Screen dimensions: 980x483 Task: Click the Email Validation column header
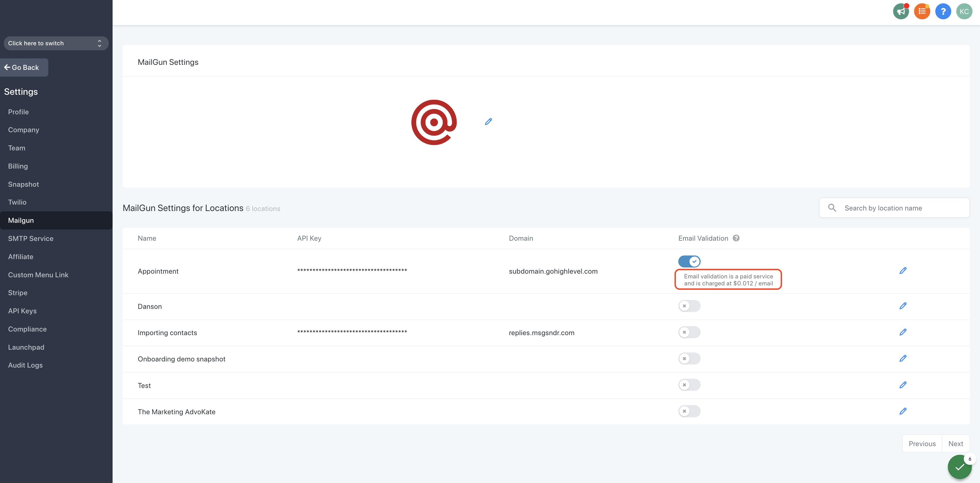pos(703,238)
